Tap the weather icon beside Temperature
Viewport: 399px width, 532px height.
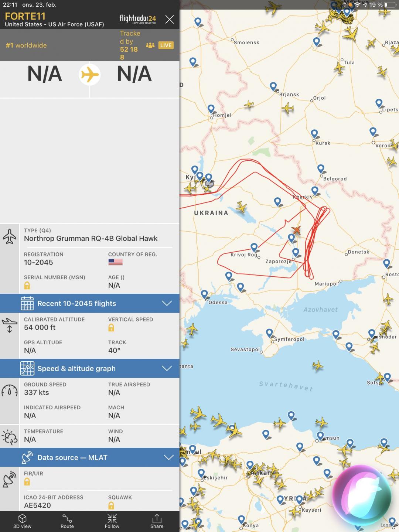point(10,437)
